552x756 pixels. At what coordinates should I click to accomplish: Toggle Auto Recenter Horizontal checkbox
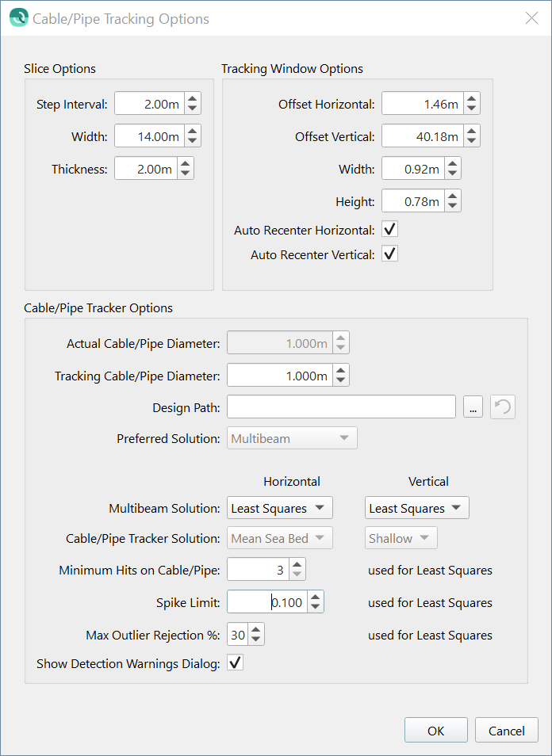click(389, 230)
